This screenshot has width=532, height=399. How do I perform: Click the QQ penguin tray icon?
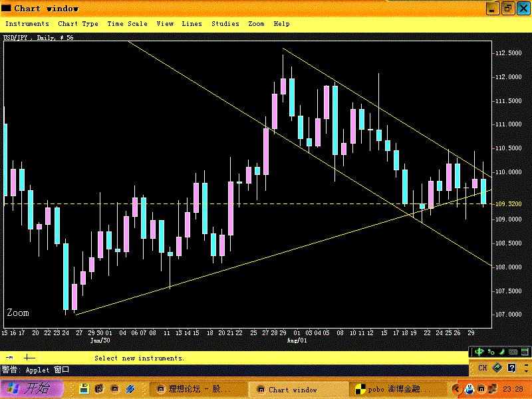[x=469, y=389]
